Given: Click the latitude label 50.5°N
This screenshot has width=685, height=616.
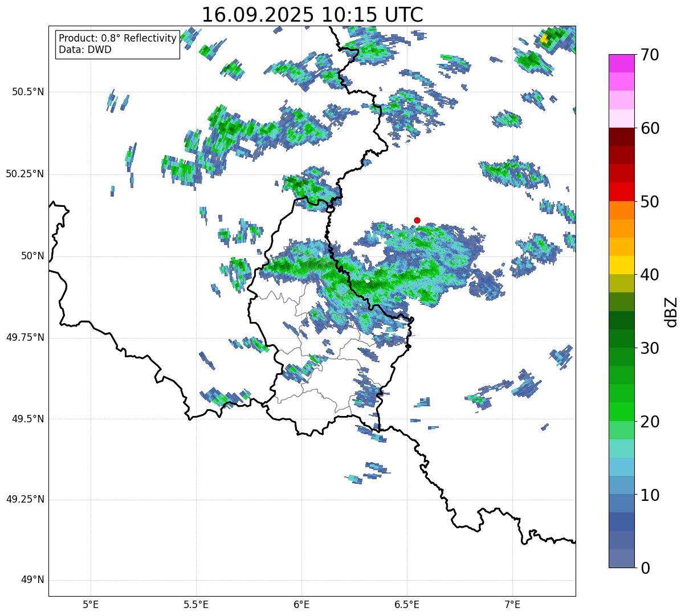Looking at the screenshot, I should coord(28,92).
